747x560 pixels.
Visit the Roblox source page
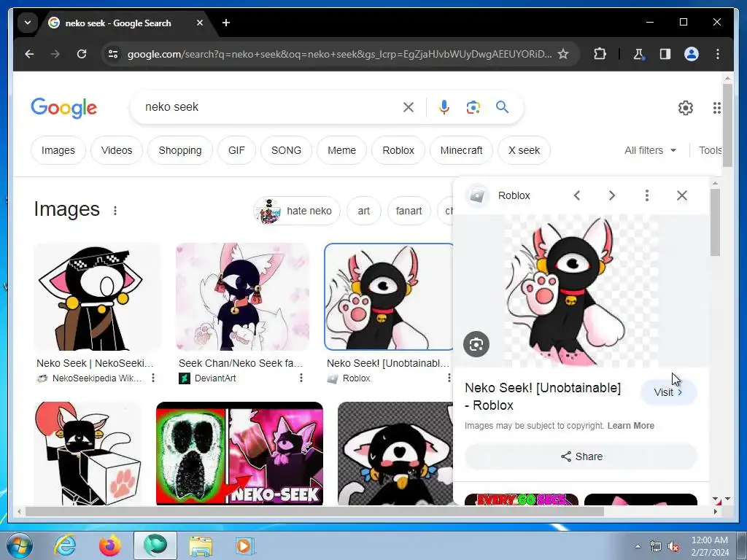[x=668, y=392]
